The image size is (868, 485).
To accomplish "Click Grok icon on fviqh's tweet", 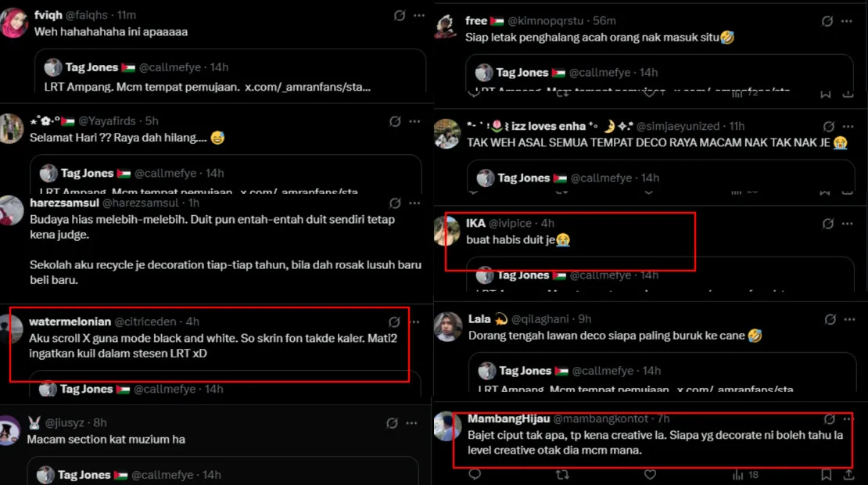I will point(400,16).
